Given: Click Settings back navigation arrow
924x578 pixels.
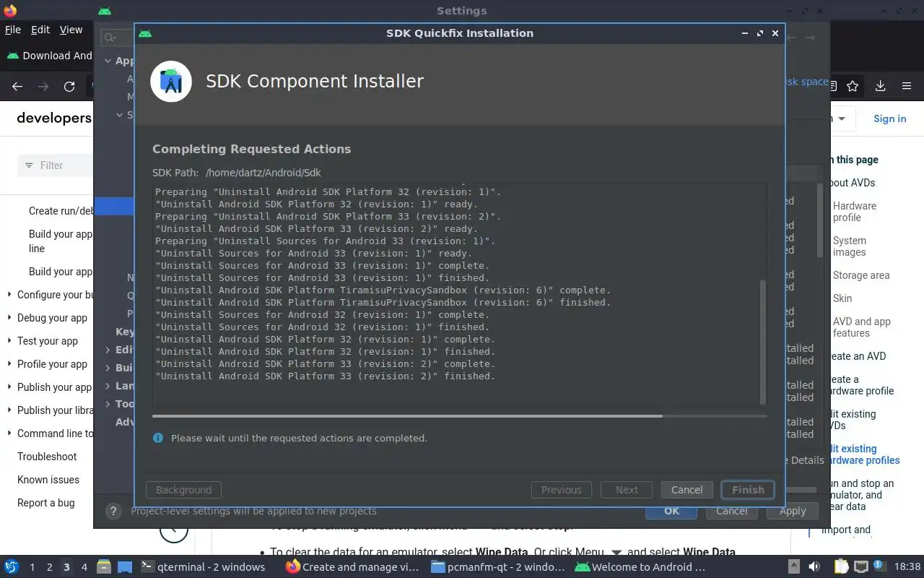Looking at the screenshot, I should 792,38.
